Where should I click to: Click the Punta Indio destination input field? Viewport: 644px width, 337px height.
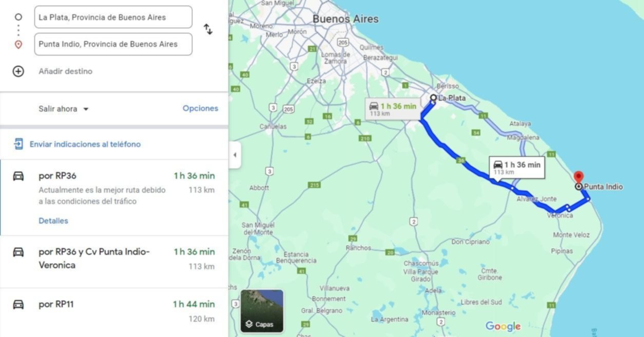click(x=113, y=44)
